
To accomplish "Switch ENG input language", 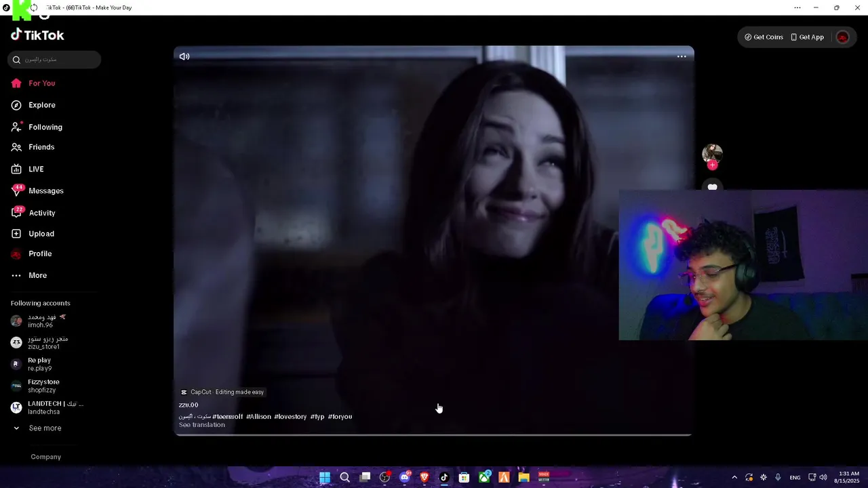I will coord(795,478).
